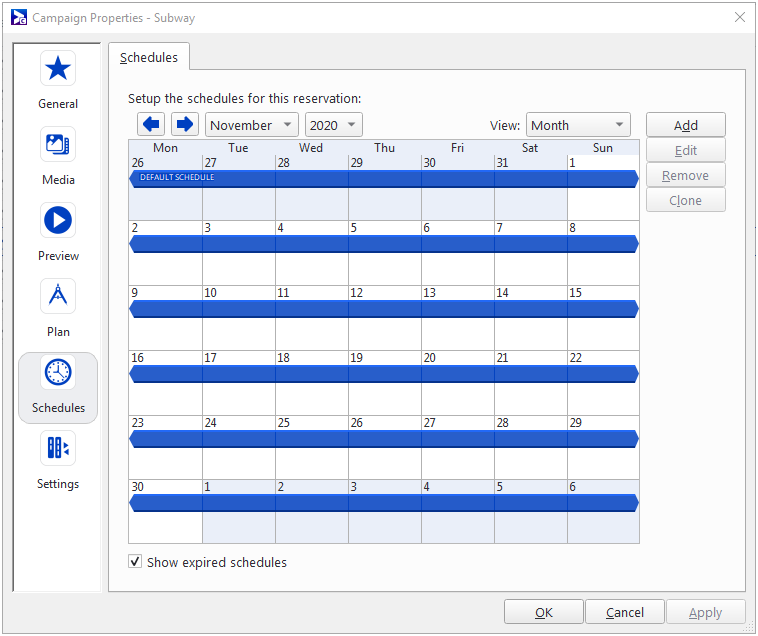
Task: Expand the November month dropdown
Action: click(x=251, y=125)
